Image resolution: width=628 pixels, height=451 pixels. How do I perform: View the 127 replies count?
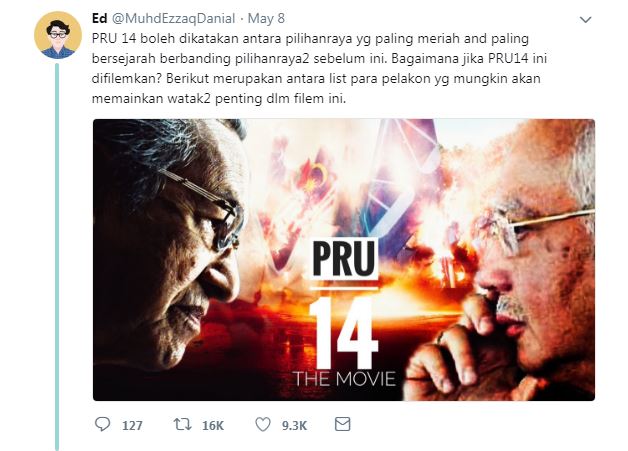point(132,425)
